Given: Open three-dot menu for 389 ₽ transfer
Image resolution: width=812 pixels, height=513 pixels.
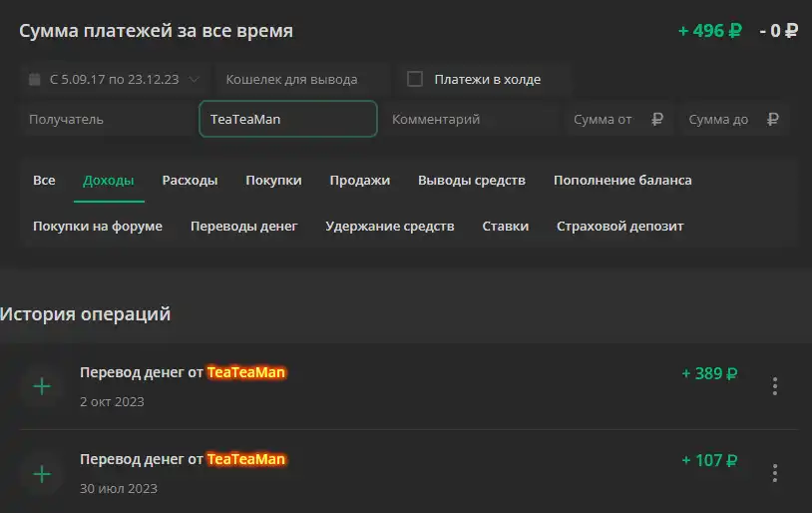Looking at the screenshot, I should (x=775, y=386).
